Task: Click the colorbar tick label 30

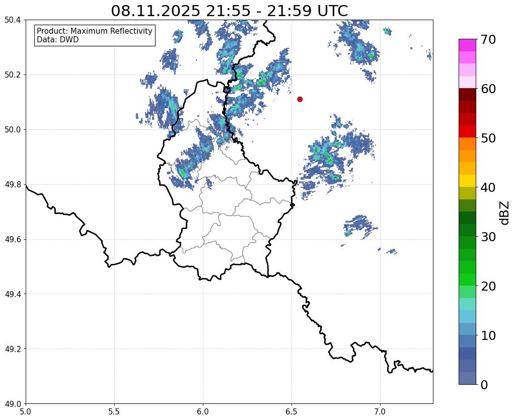Action: (x=488, y=237)
